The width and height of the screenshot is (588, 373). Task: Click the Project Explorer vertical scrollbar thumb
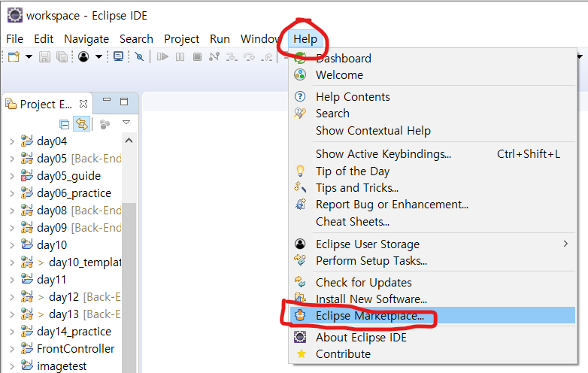(129, 287)
